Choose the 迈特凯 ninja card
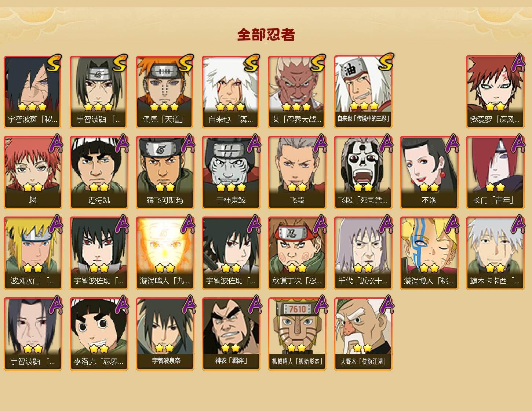 coord(99,172)
